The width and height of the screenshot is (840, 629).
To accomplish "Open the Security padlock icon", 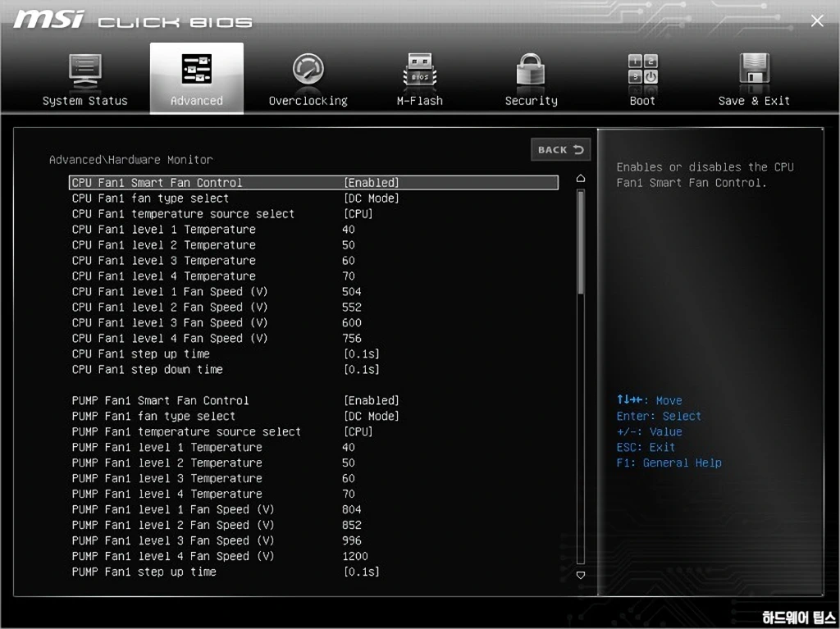I will coord(531,70).
